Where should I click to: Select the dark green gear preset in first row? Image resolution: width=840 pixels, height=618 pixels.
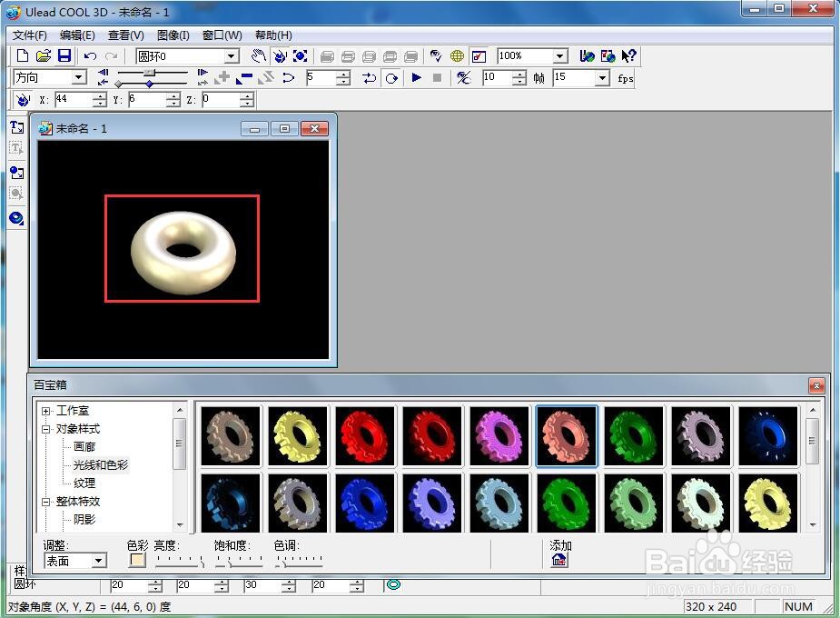pos(634,435)
